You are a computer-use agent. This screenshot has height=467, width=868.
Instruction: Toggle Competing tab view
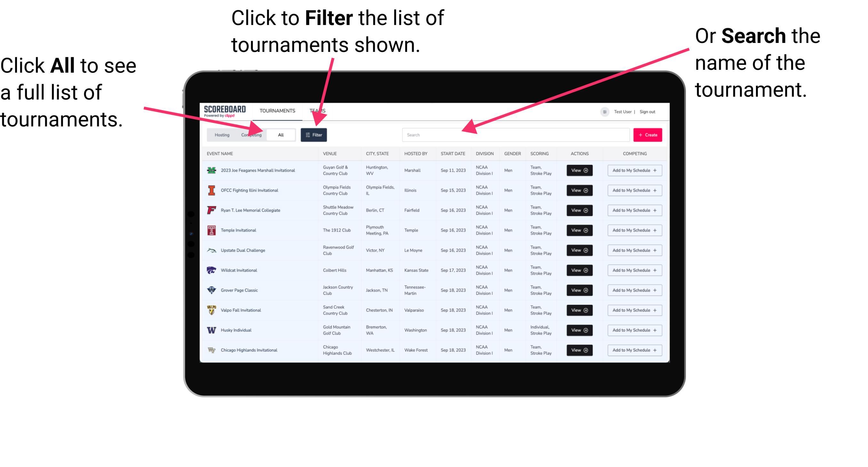tap(250, 134)
